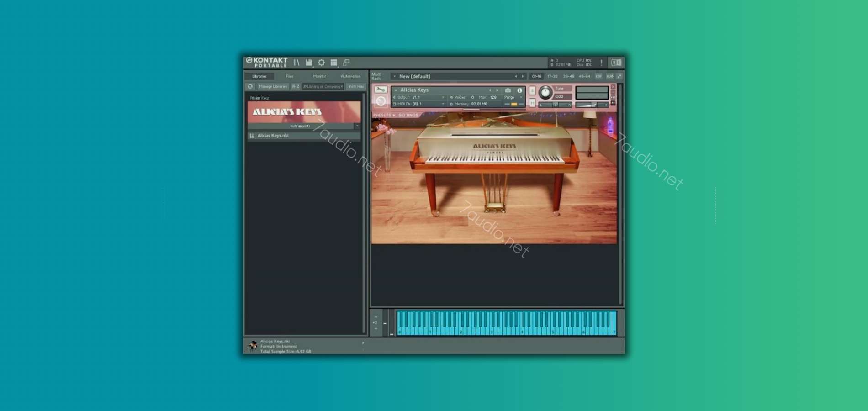The image size is (868, 411).
Task: Go to next multi with right arrow
Action: (523, 76)
